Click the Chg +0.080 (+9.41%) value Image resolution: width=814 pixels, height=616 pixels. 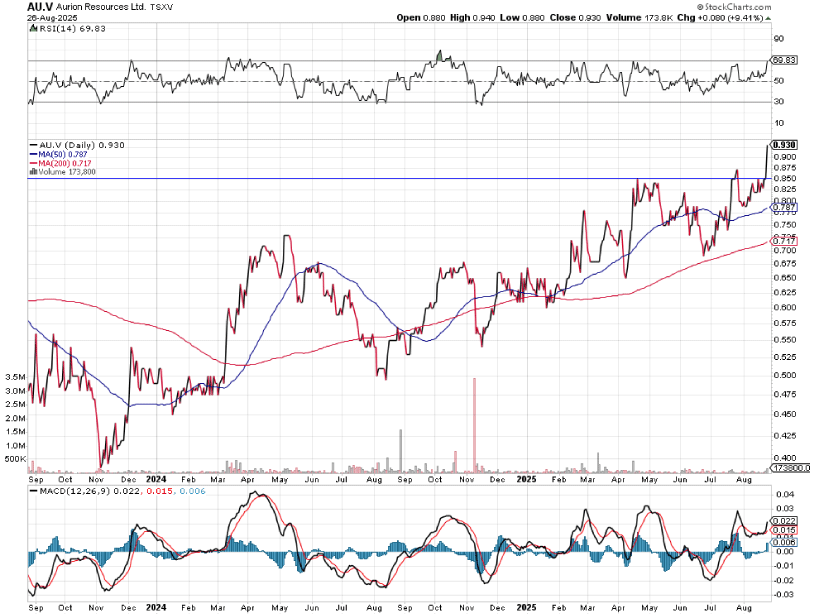(759, 17)
